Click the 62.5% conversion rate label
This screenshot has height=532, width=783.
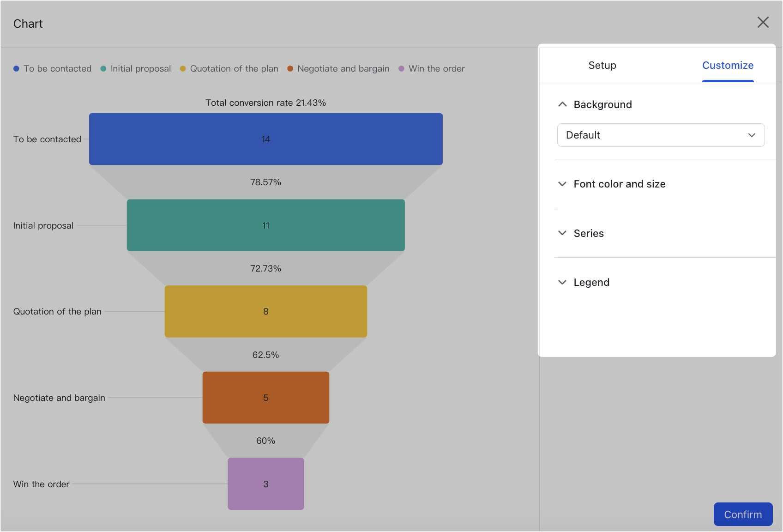coord(265,355)
